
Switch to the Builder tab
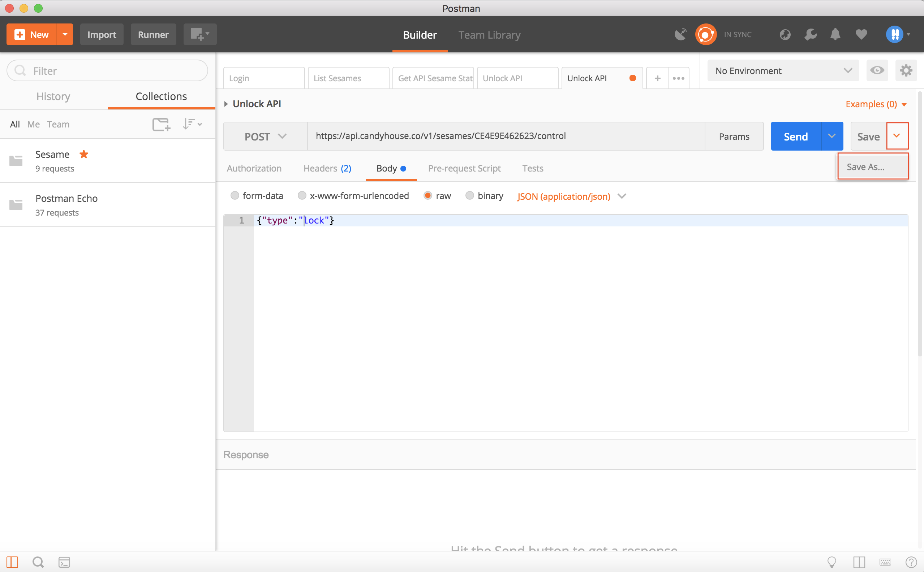pyautogui.click(x=420, y=34)
